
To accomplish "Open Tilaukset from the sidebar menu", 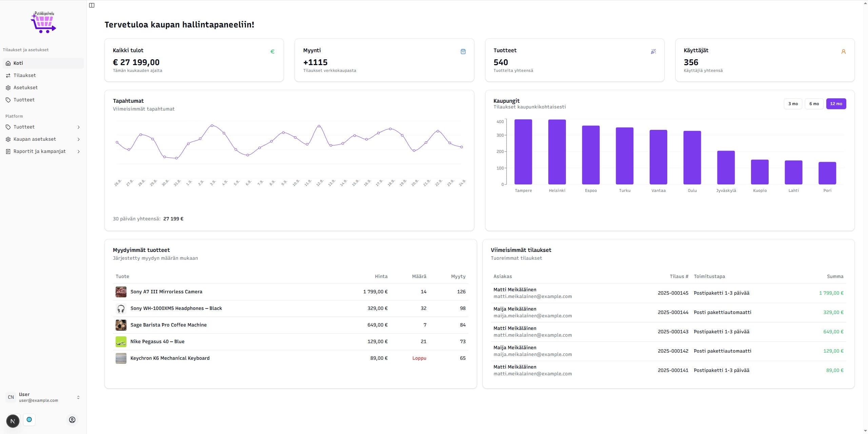I will [x=24, y=75].
